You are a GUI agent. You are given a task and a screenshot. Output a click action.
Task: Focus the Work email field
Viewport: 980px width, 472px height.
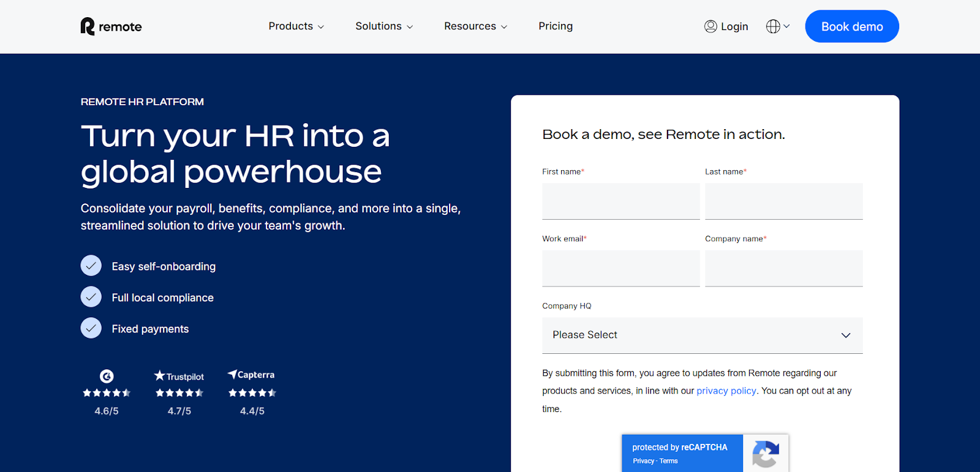point(621,269)
